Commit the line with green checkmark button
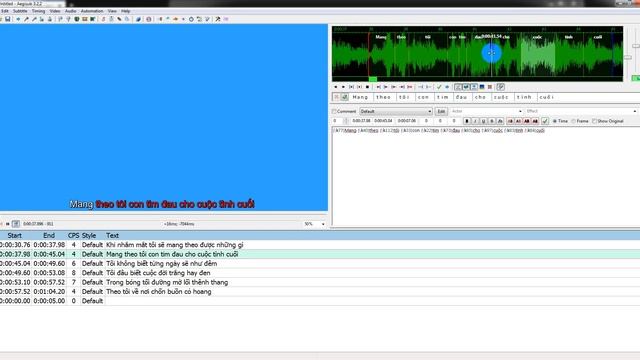Viewport: 640px width, 360px height. 545,121
